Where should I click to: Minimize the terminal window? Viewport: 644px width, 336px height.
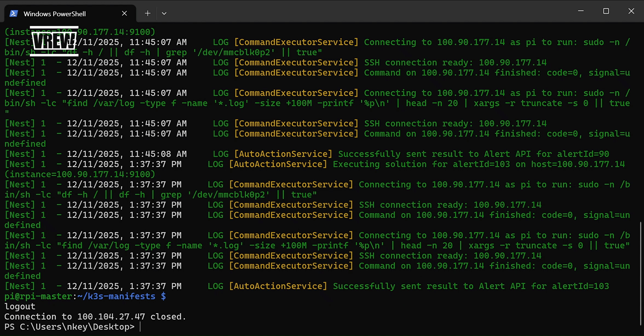point(581,11)
